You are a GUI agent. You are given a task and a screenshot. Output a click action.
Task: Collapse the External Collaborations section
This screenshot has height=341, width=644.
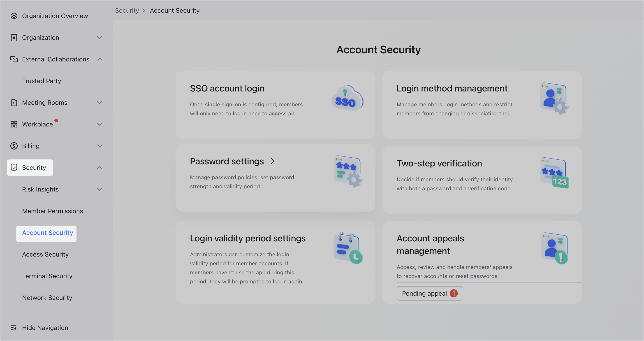100,59
